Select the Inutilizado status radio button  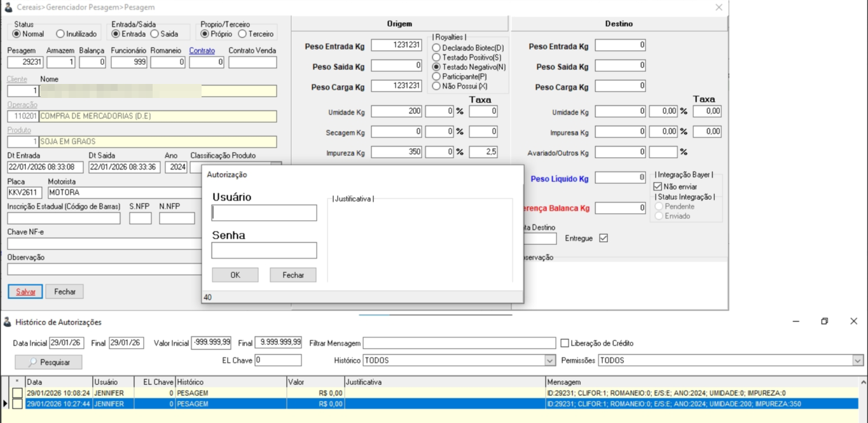60,34
